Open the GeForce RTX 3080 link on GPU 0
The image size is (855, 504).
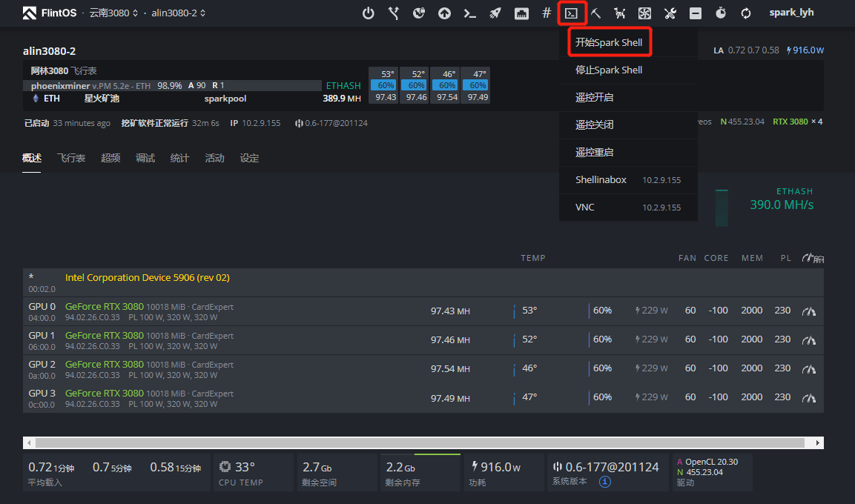(105, 305)
